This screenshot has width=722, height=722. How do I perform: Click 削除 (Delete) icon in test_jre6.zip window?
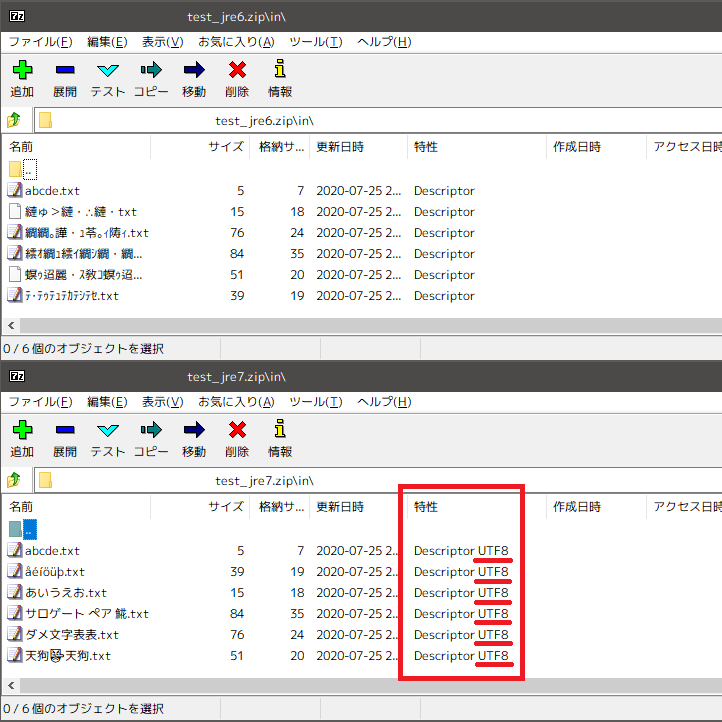point(237,70)
